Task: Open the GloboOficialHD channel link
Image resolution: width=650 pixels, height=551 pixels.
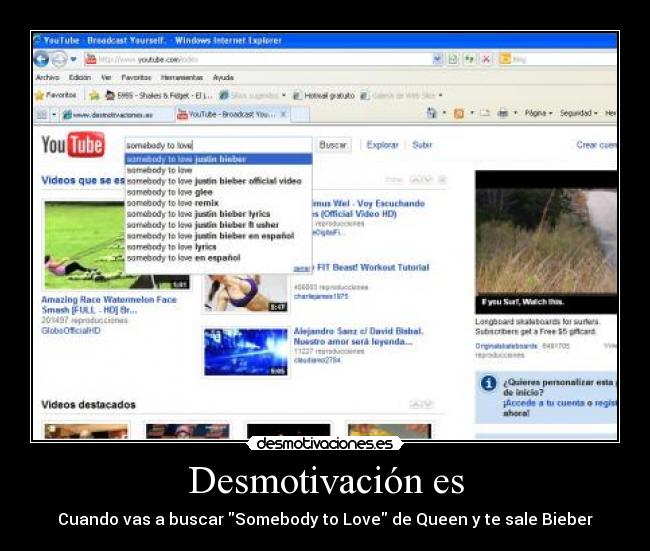Action: click(71, 330)
